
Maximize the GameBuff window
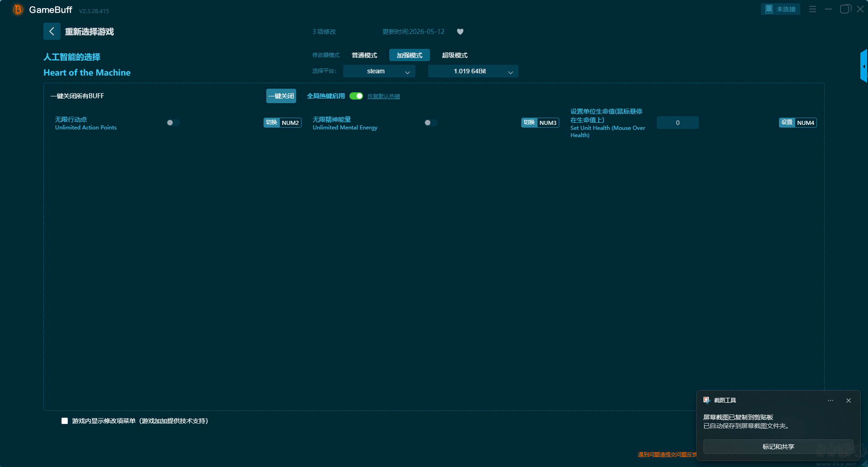point(845,9)
